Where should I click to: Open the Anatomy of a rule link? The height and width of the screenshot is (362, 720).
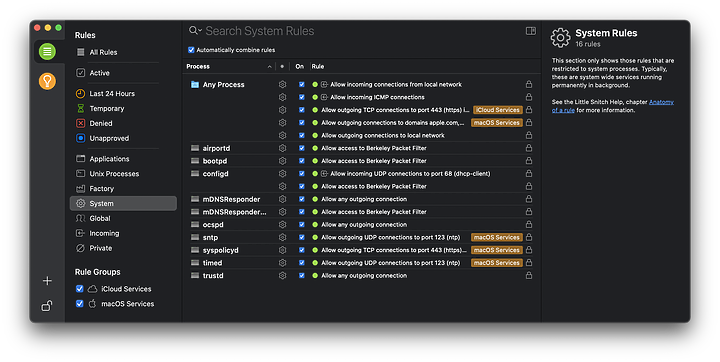click(613, 106)
